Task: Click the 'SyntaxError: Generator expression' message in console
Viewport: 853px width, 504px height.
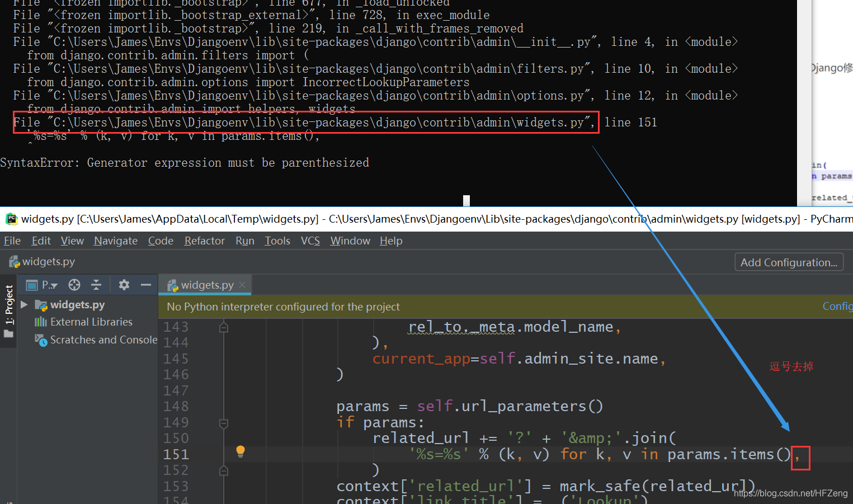Action: tap(185, 163)
